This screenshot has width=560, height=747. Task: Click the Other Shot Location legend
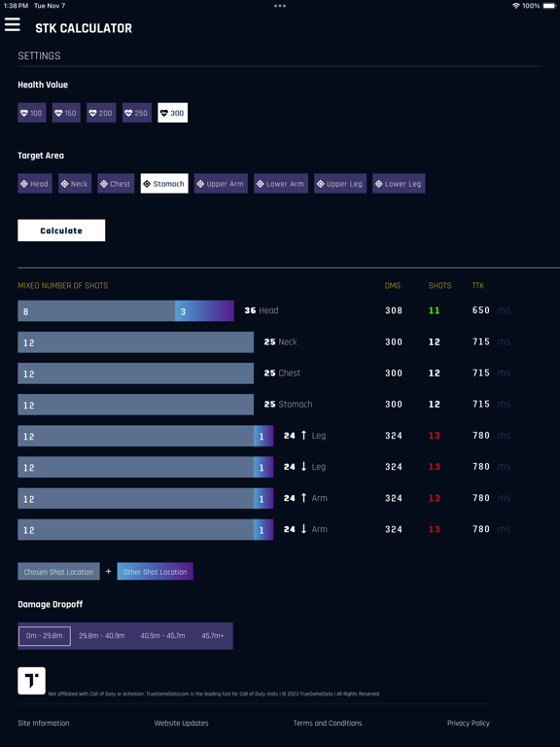point(155,572)
